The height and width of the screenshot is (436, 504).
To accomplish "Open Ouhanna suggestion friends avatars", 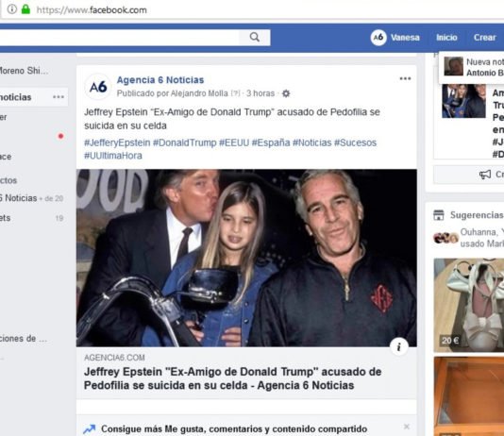I will click(445, 238).
